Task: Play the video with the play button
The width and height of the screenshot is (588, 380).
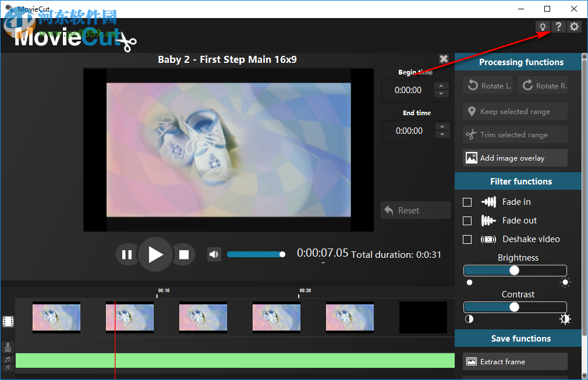Action: (x=155, y=254)
